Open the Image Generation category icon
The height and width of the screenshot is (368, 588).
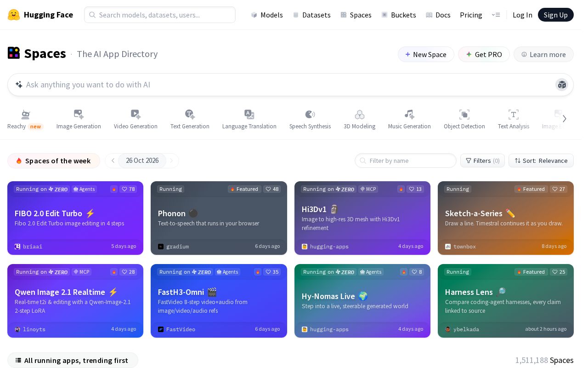79,115
